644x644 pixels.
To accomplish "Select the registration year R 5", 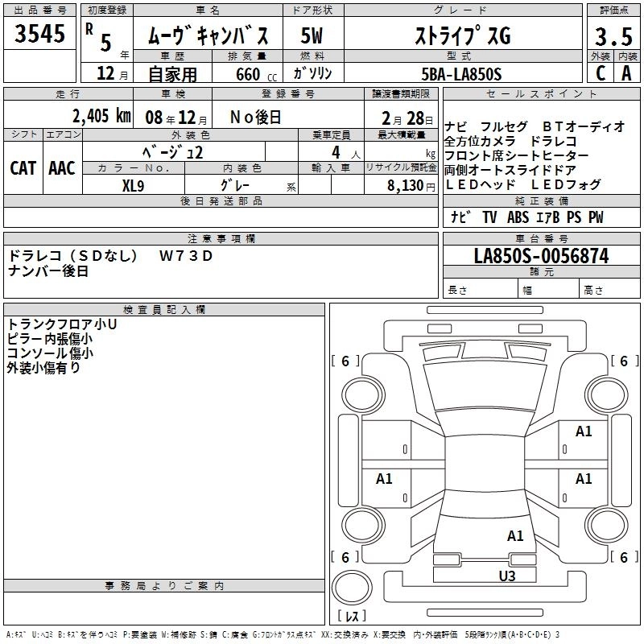I will (x=98, y=37).
